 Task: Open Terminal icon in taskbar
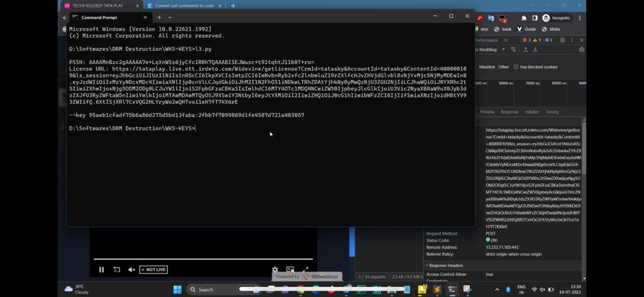pos(452,289)
